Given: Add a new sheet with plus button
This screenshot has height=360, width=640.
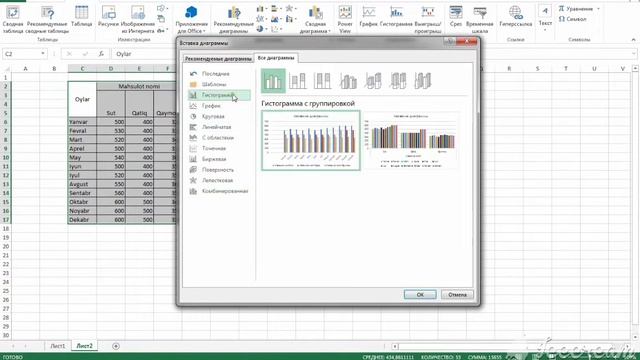Looking at the screenshot, I should coord(116,346).
